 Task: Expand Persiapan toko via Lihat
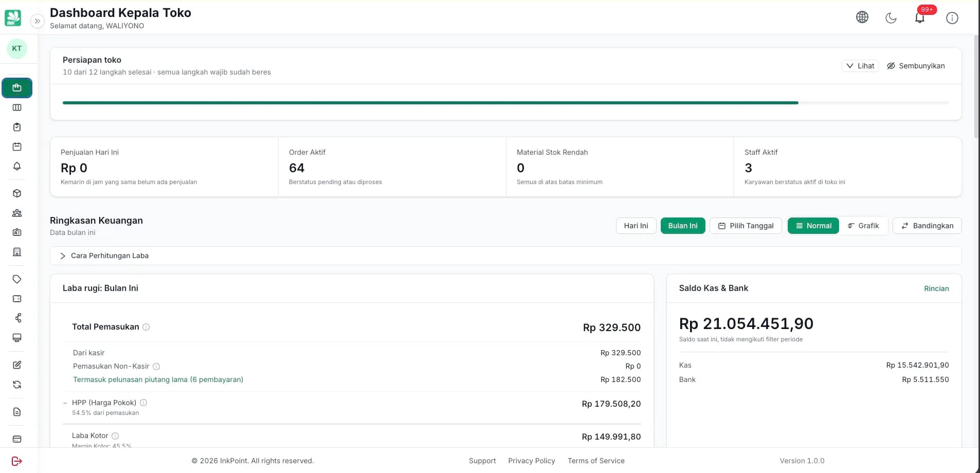[860, 66]
